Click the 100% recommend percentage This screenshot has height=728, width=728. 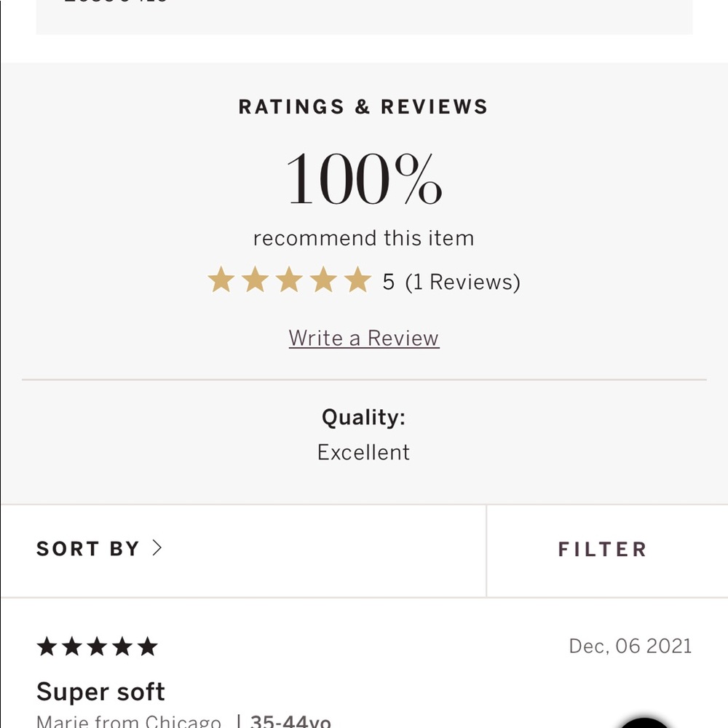tap(364, 179)
